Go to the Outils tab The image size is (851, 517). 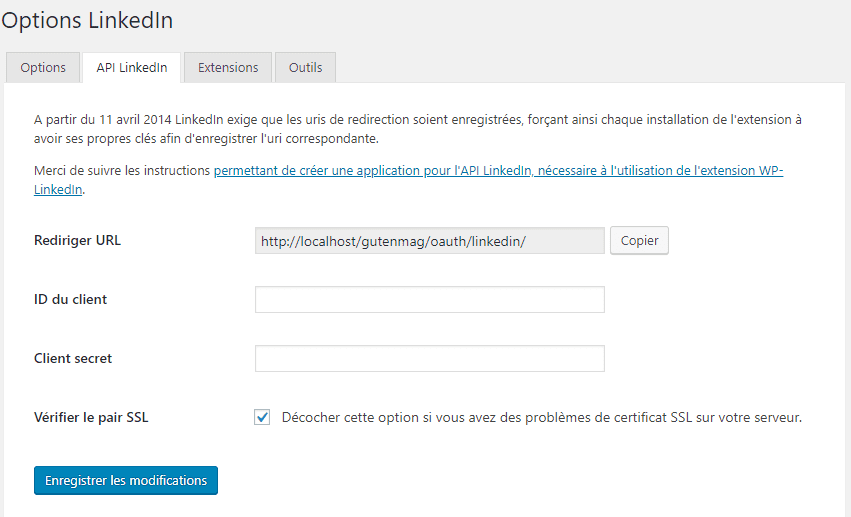pos(306,67)
